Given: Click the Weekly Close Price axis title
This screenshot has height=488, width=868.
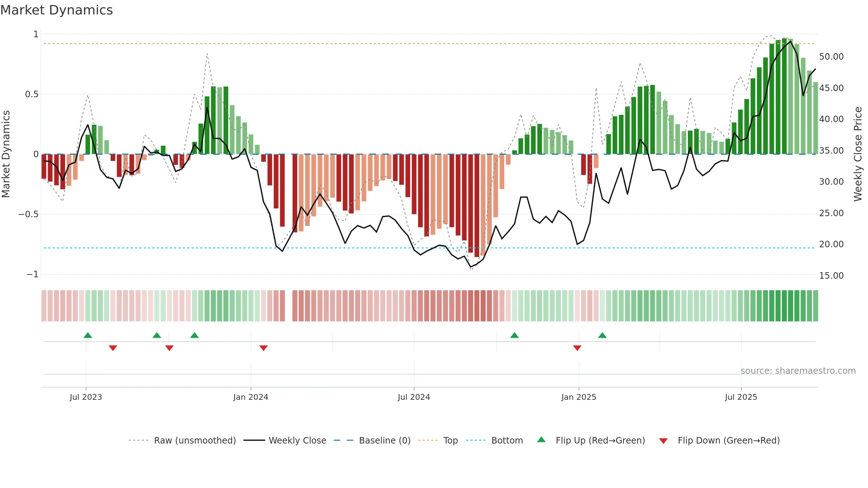Looking at the screenshot, I should [858, 154].
